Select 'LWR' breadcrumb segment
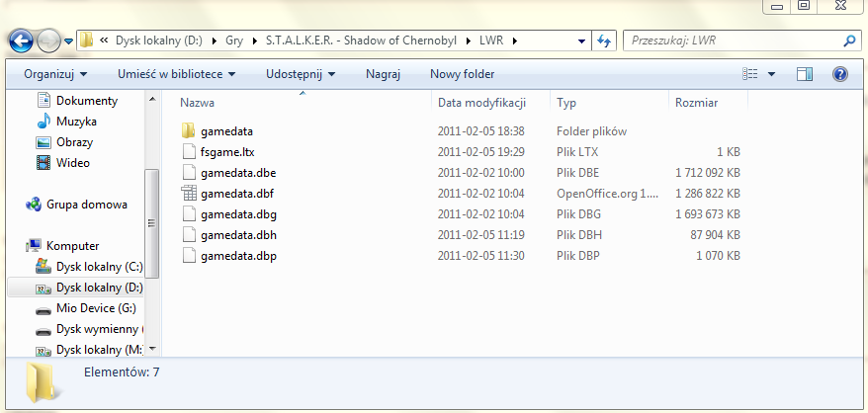The image size is (868, 413). pos(491,41)
